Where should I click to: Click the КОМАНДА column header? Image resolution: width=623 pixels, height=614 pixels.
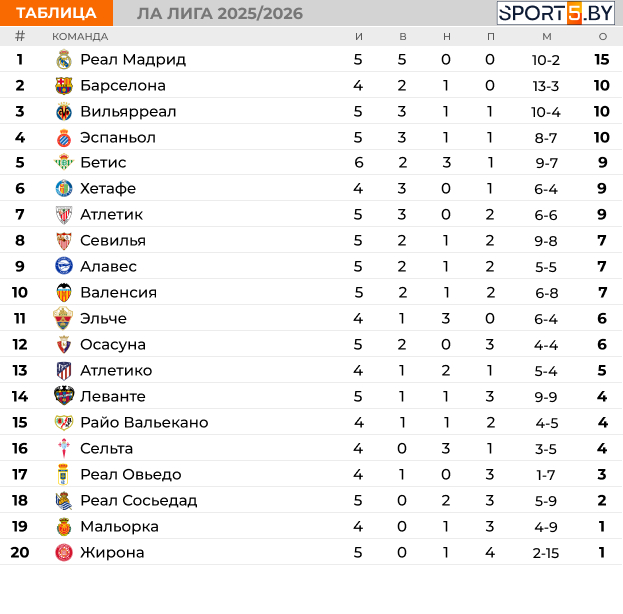tap(80, 37)
